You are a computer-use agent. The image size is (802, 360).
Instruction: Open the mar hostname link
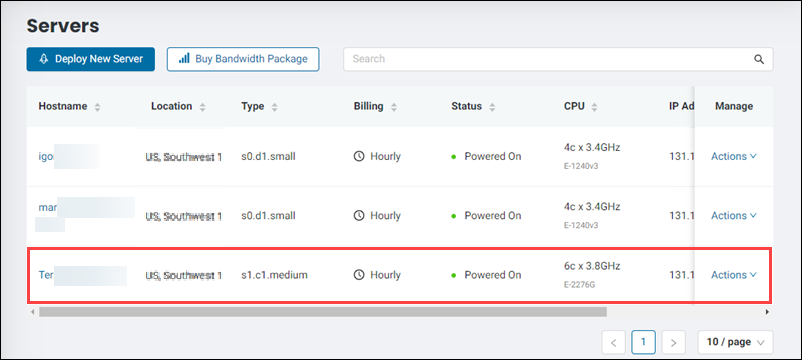click(48, 208)
